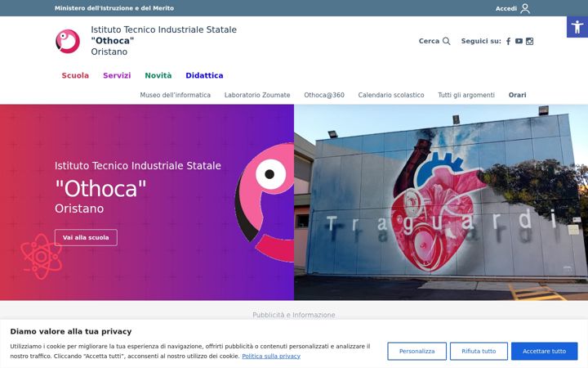
Task: Click the large "Othoca" hero title
Action: click(x=100, y=189)
